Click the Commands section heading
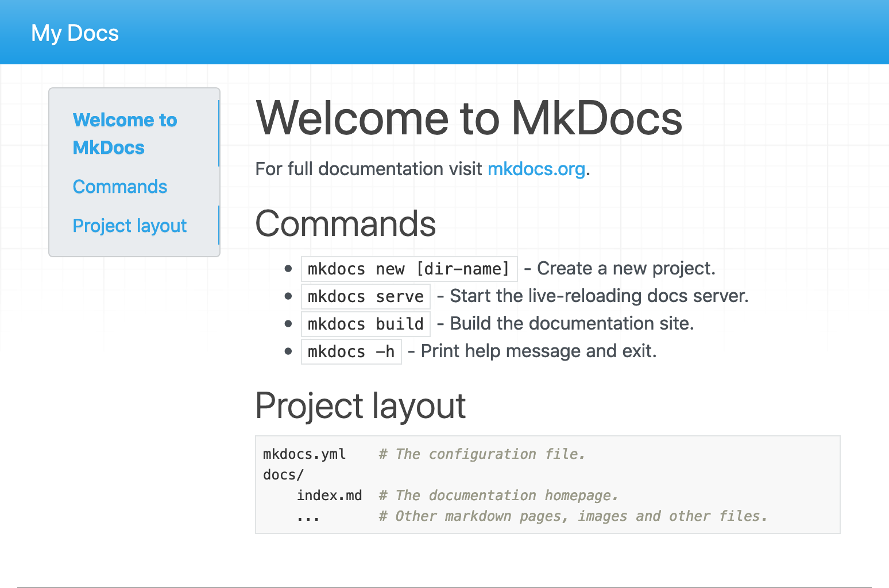The height and width of the screenshot is (588, 889). coord(346,223)
